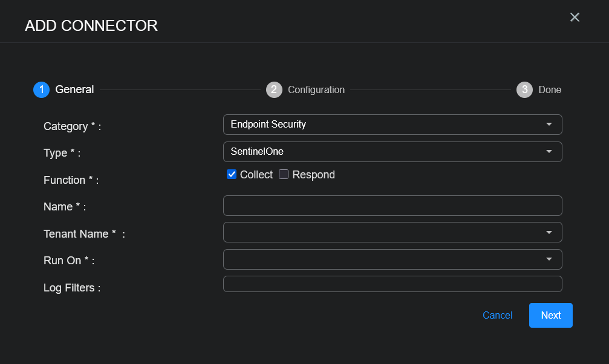Uncheck the Collect function checkbox
The height and width of the screenshot is (364, 609).
[x=232, y=175]
